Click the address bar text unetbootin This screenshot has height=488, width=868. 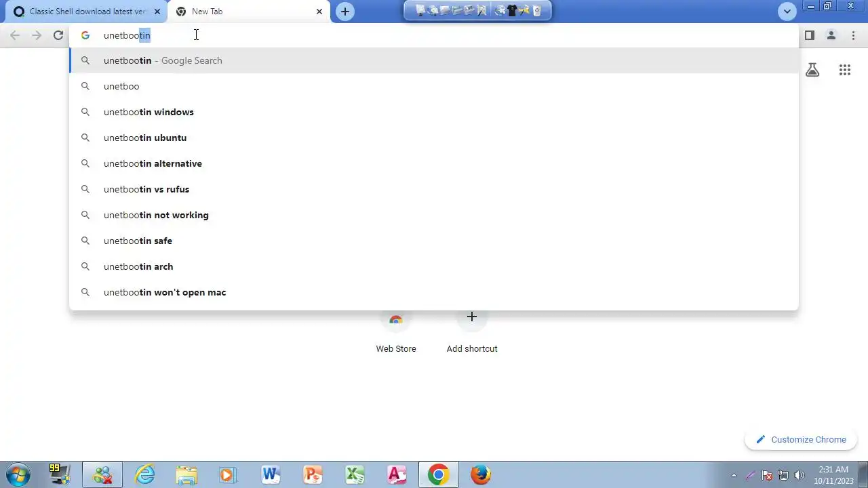tap(127, 35)
